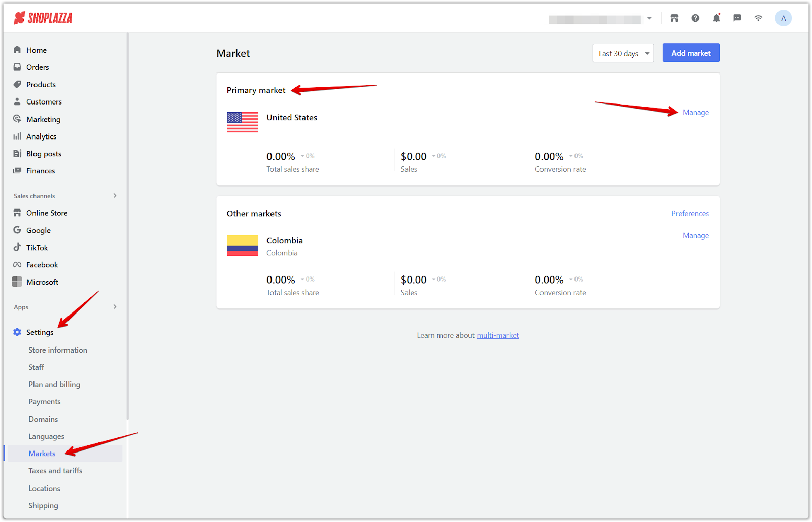The image size is (812, 522).
Task: Click the Microsoft icon
Action: click(17, 282)
